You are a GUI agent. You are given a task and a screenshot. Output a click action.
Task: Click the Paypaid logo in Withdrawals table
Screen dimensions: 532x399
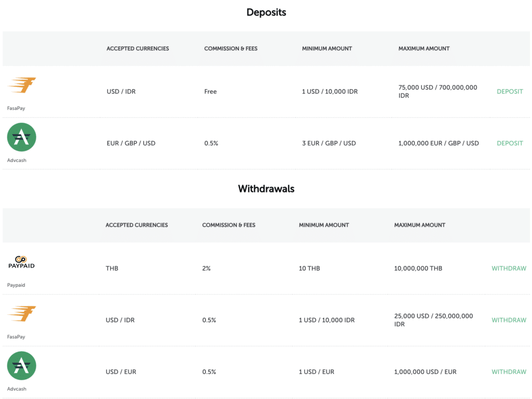(x=21, y=262)
